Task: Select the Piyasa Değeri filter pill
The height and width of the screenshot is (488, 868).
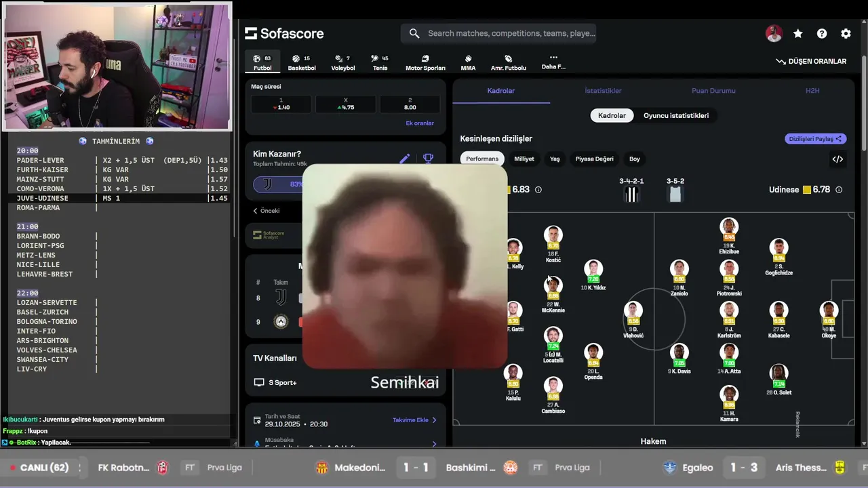Action: click(595, 159)
